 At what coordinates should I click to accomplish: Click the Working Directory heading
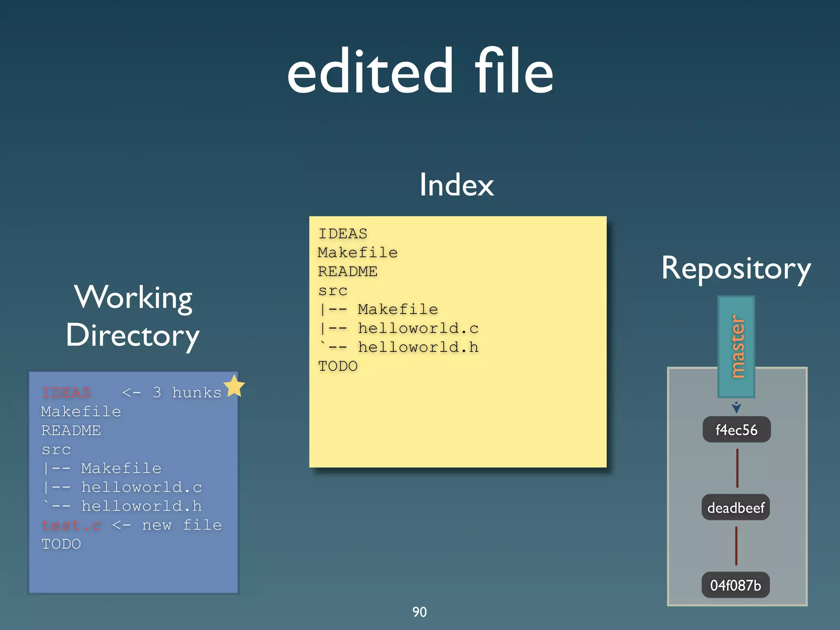(133, 316)
